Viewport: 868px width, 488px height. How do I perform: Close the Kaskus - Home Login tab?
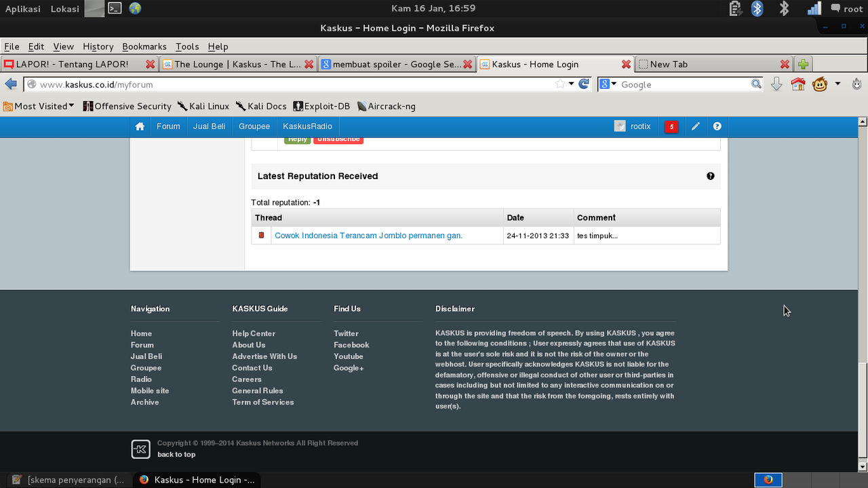click(626, 64)
